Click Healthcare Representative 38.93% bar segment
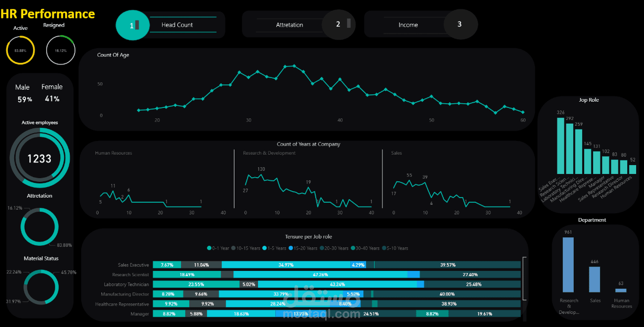This screenshot has height=327, width=644. tap(449, 304)
